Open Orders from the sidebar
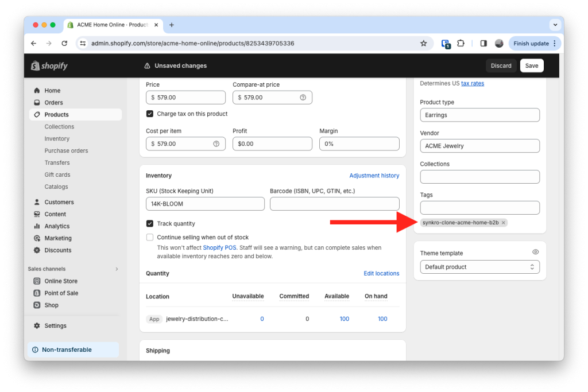588x392 pixels. point(52,102)
